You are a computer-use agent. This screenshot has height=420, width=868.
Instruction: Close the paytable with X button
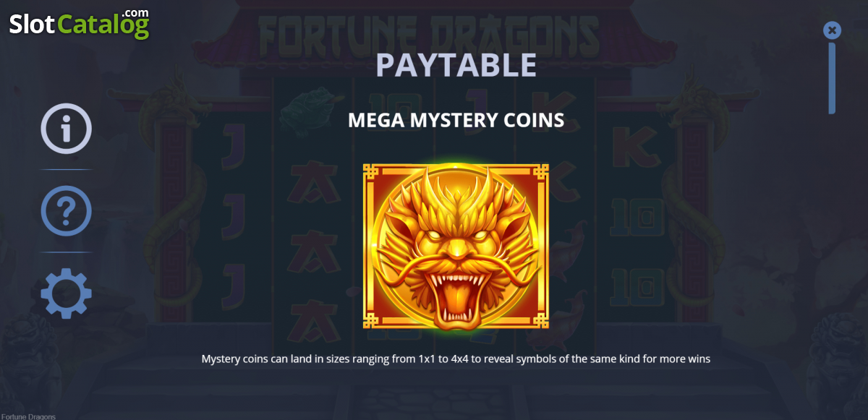tap(832, 30)
